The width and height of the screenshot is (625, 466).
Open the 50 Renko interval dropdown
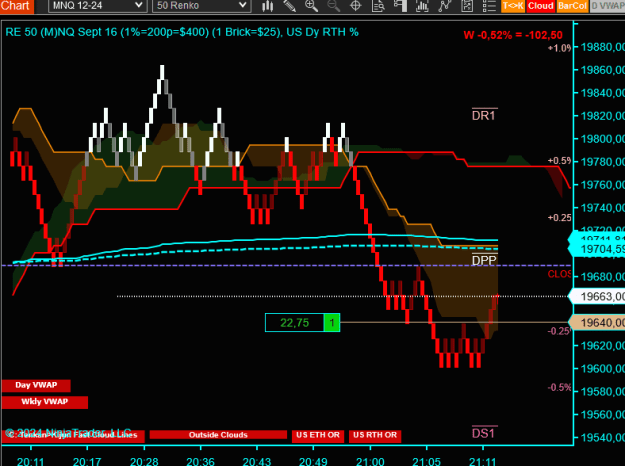point(201,6)
